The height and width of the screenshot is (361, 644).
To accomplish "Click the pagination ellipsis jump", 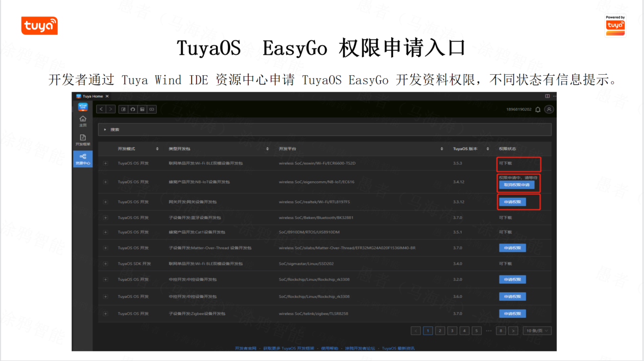I will click(489, 331).
